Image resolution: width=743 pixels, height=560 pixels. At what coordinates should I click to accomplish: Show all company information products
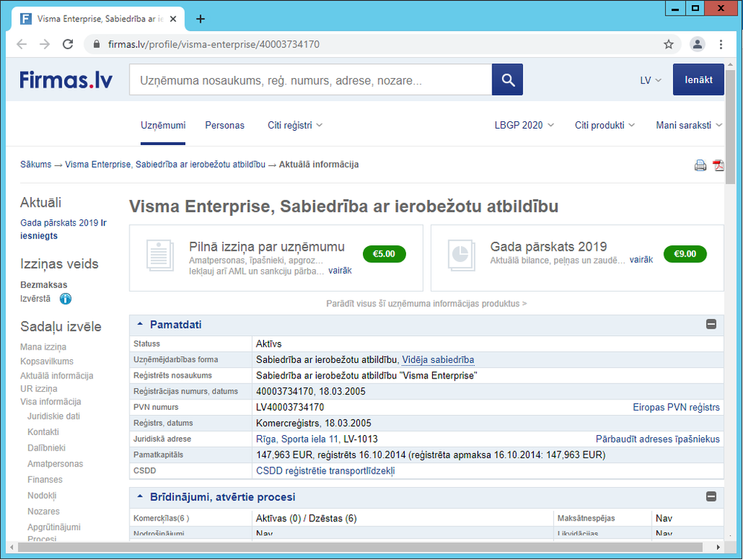pos(426,303)
